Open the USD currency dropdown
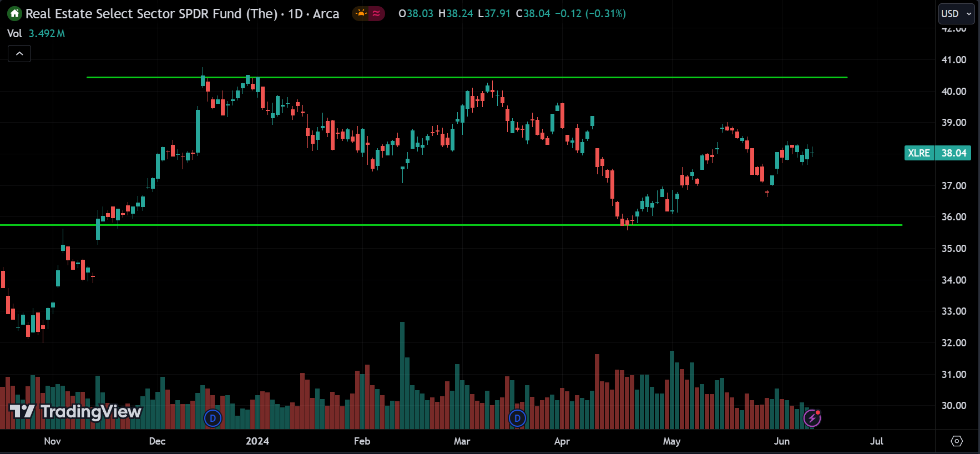The height and width of the screenshot is (454, 980). coord(956,13)
